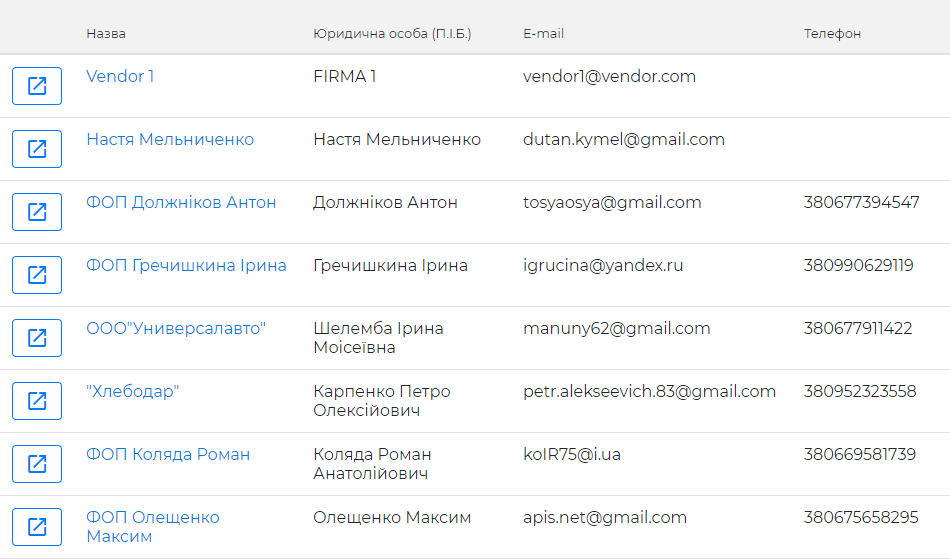Click the edit icon for ФОП Гречишкина Ірина
The height and width of the screenshot is (560, 950).
pos(37,275)
